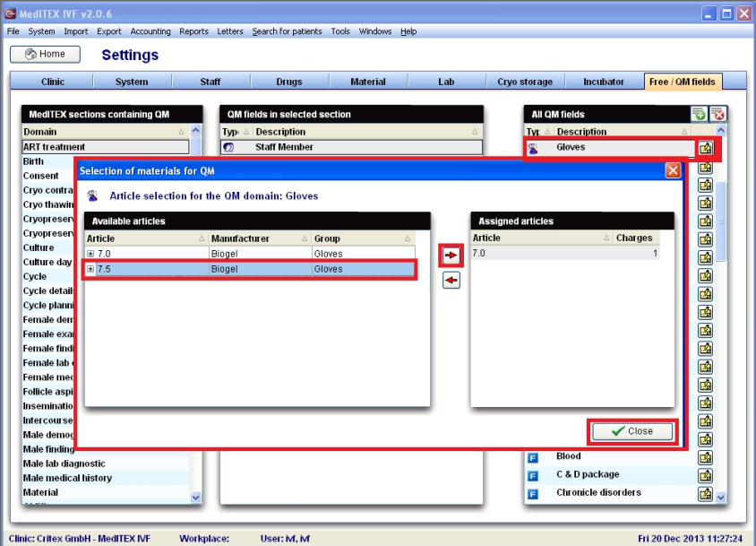Switch to the Staff settings tab
Viewport: 756px width, 546px height.
(210, 82)
